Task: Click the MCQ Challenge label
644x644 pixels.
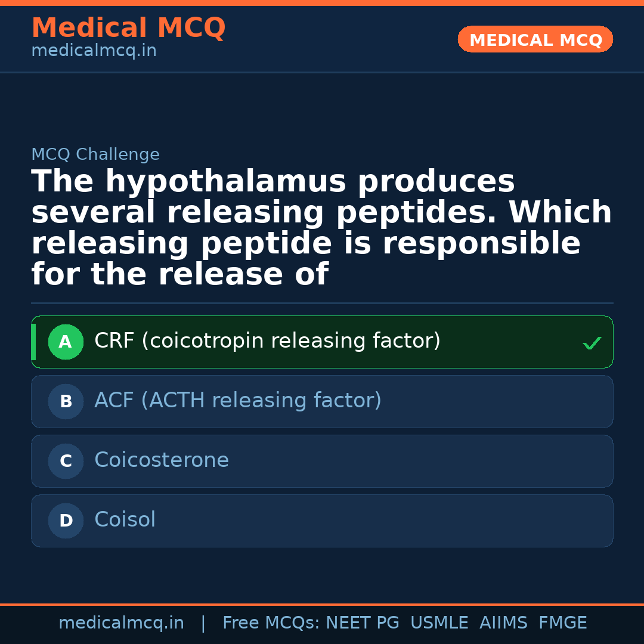Action: click(95, 155)
